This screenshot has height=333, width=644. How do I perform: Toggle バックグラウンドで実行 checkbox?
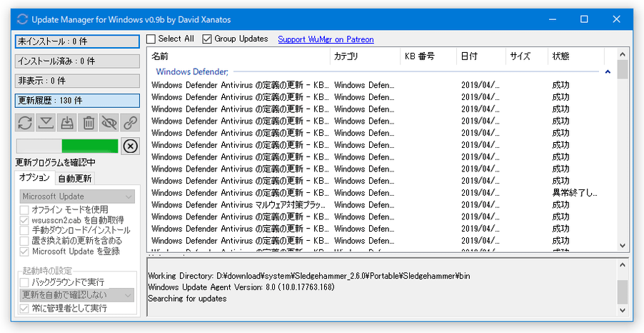pyautogui.click(x=25, y=282)
